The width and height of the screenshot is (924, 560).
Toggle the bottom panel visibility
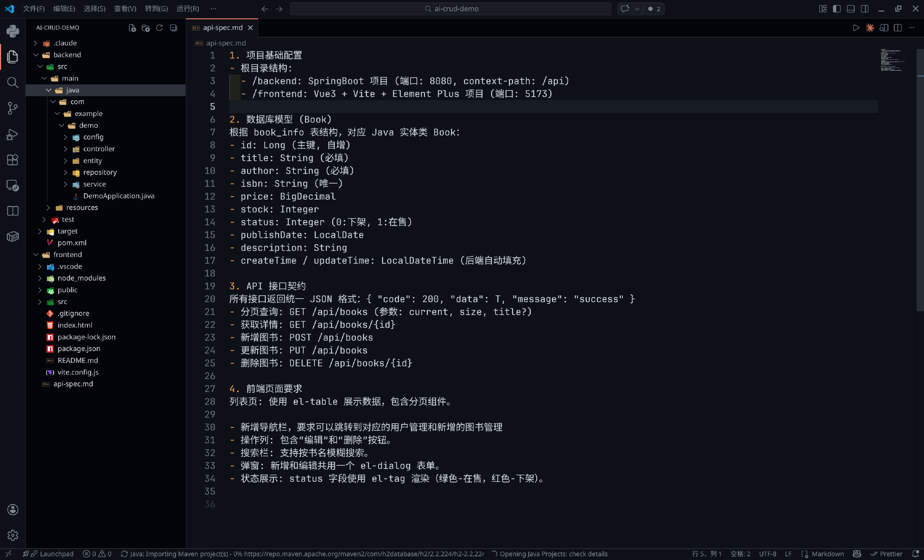(850, 9)
